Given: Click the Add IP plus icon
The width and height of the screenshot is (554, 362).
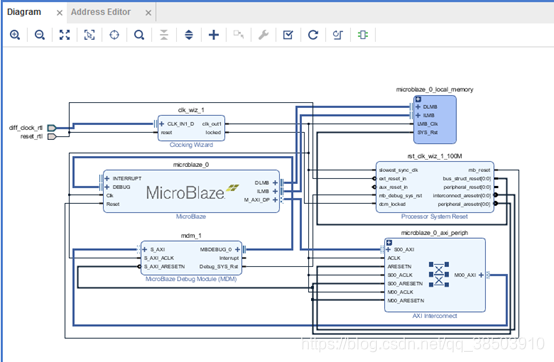Looking at the screenshot, I should pos(214,35).
